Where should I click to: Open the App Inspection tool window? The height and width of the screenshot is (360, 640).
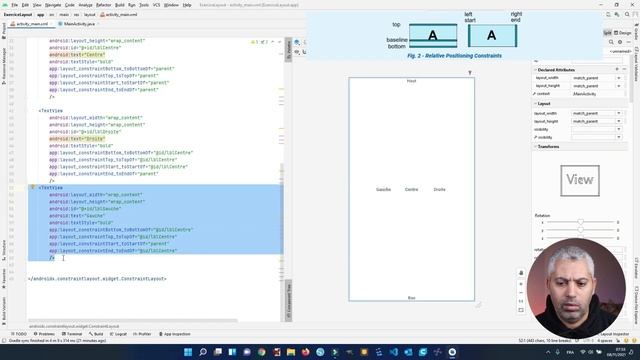click(175, 334)
